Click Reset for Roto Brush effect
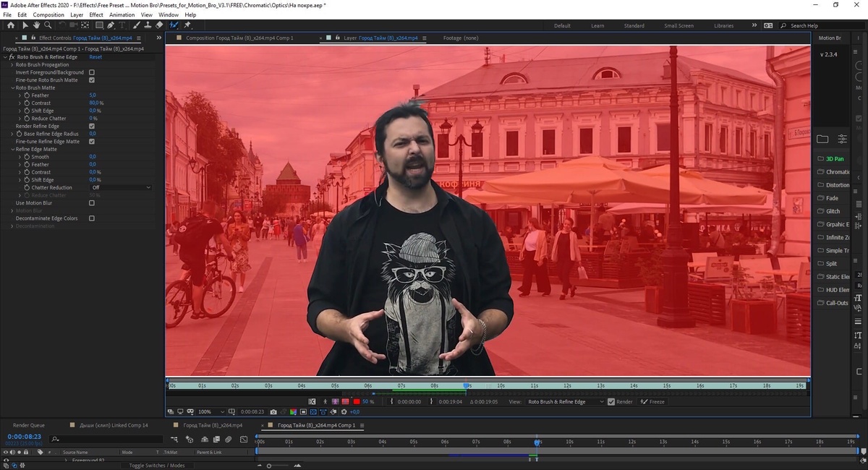Image resolution: width=868 pixels, height=470 pixels. (x=95, y=57)
